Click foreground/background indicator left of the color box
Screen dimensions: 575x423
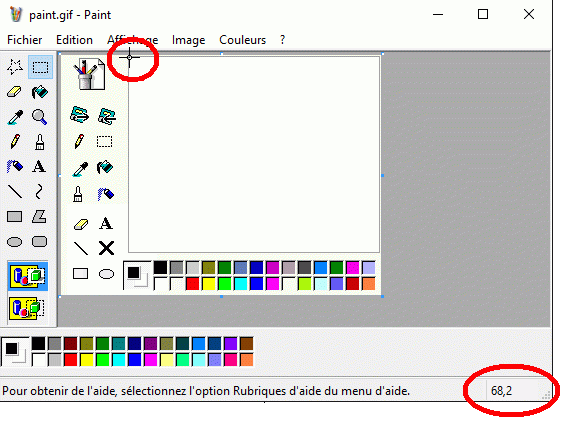click(x=15, y=351)
